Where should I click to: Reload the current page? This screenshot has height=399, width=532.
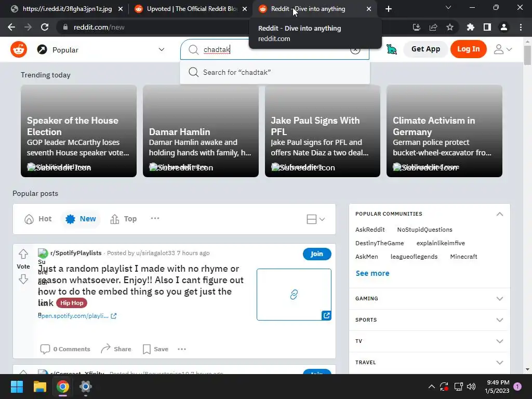(45, 27)
